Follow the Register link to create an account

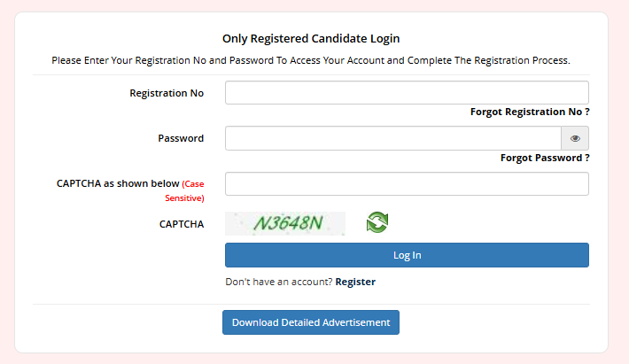pos(355,282)
